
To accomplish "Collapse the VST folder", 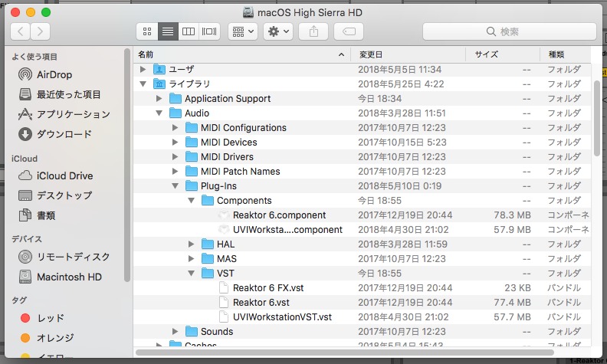I will pyautogui.click(x=192, y=274).
